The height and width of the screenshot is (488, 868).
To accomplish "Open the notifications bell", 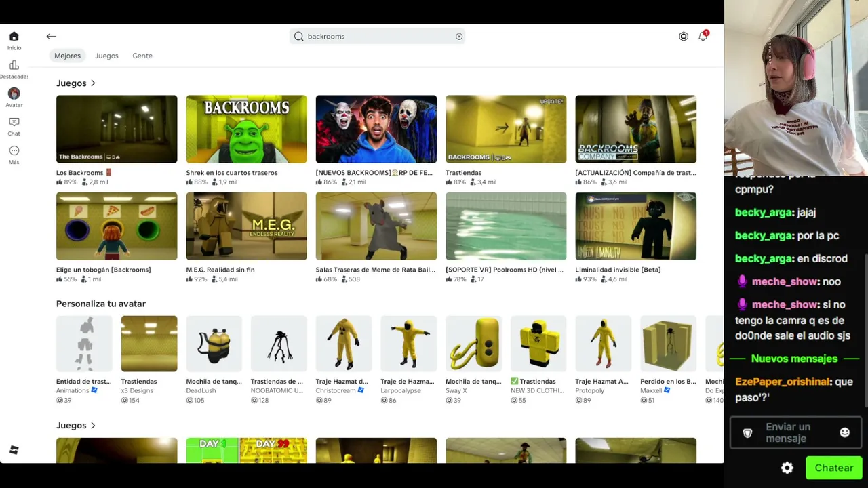I will [x=703, y=36].
